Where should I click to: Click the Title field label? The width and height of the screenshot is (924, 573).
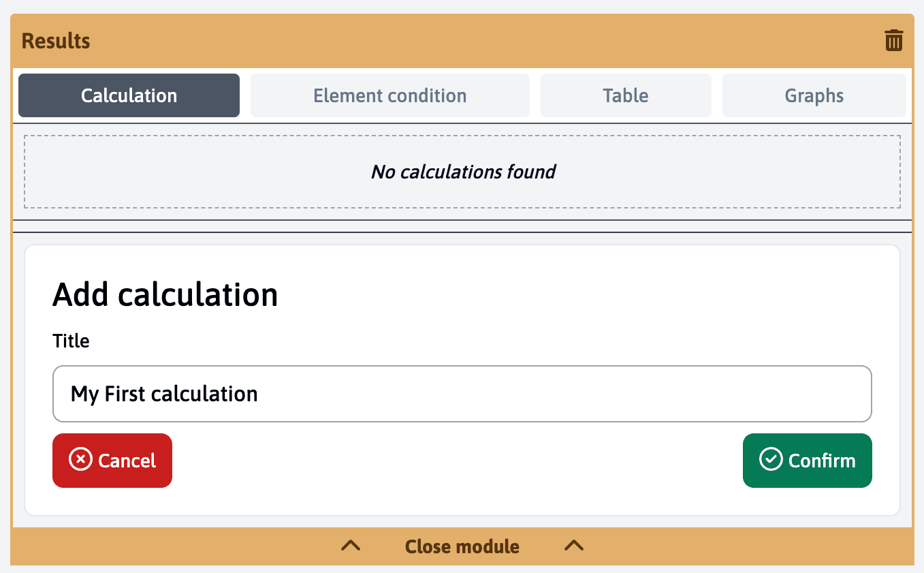tap(71, 341)
